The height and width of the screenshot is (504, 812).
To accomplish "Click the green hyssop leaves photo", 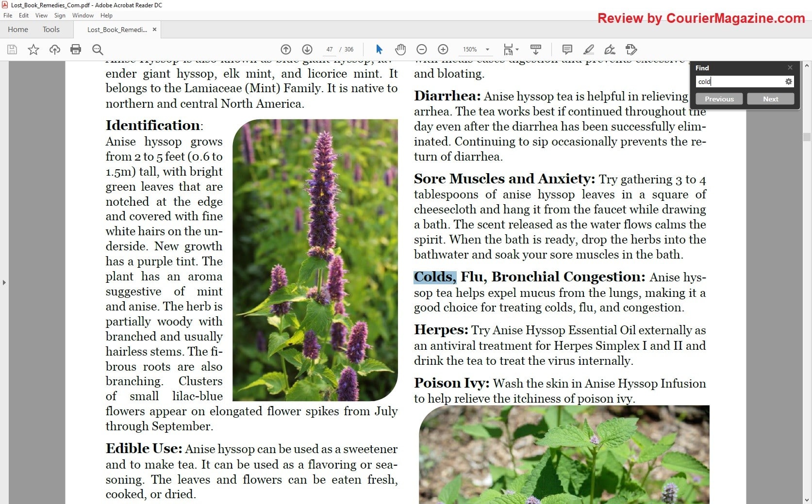I will [564, 455].
